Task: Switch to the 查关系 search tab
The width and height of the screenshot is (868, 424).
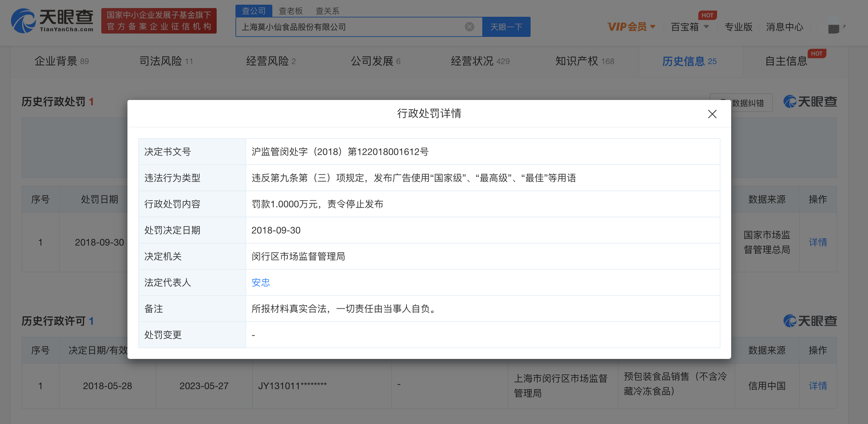Action: tap(327, 11)
